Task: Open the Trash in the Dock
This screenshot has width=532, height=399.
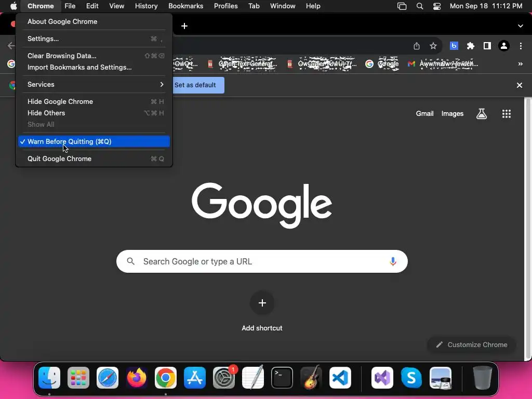Action: coord(483,378)
